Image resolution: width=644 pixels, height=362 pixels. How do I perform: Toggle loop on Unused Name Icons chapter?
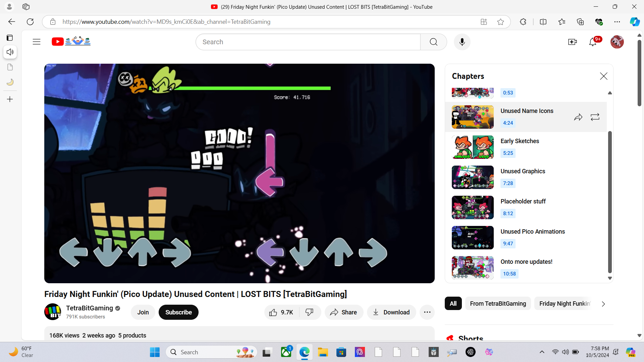pos(595,117)
